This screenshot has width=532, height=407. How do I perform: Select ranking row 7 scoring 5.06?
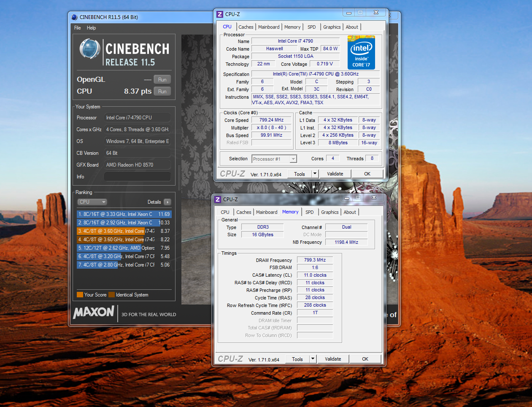click(124, 265)
